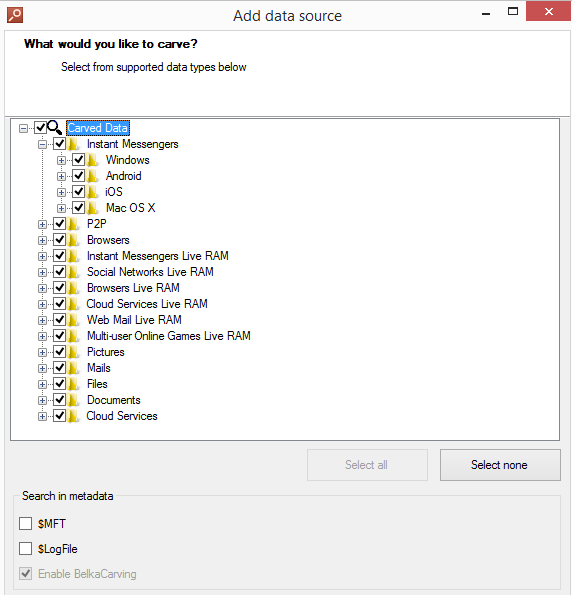Select the Files tree item
The height and width of the screenshot is (595, 572).
click(x=97, y=384)
